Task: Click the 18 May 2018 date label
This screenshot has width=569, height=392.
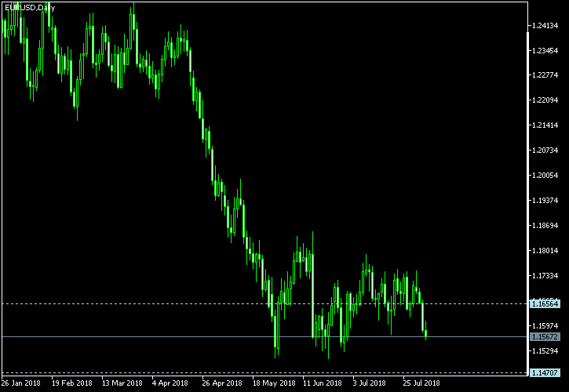Action: 274,383
